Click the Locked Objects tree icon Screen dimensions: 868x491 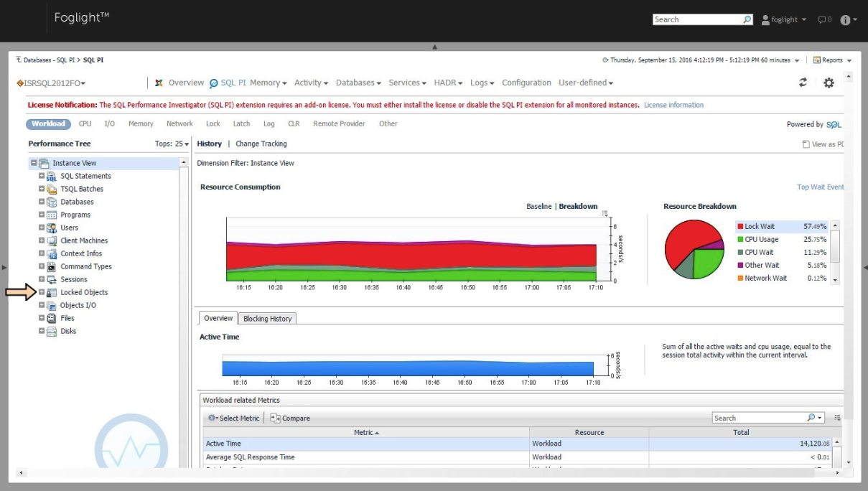[52, 292]
